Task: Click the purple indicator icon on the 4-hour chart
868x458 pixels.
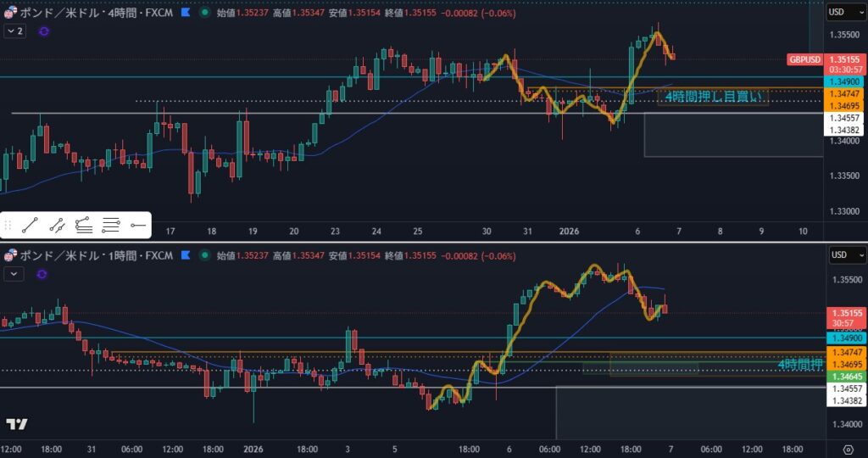Action: [43, 31]
